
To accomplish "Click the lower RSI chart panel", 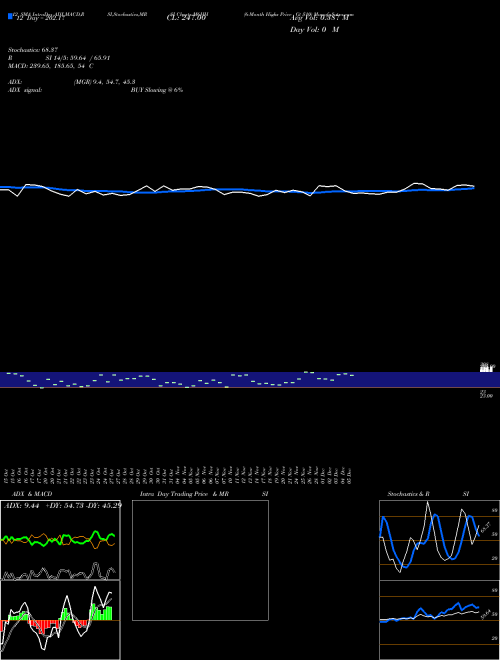I will point(439,620).
